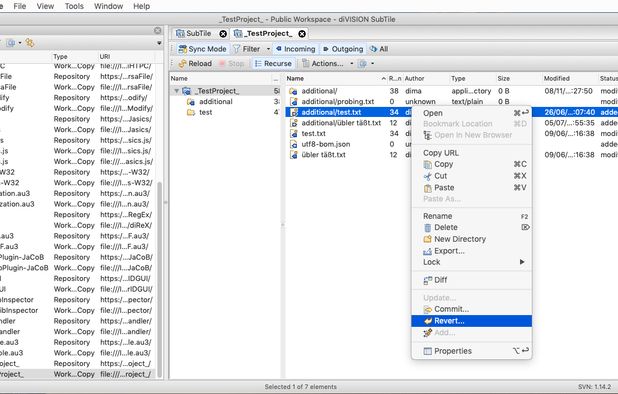The width and height of the screenshot is (618, 394).
Task: Choose Export in the context menu
Action: tap(471, 251)
